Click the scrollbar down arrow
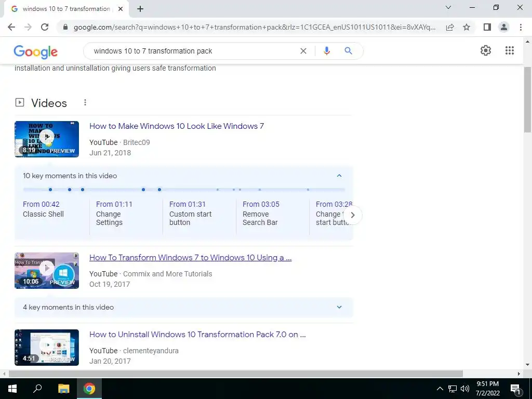532x399 pixels. (527, 365)
